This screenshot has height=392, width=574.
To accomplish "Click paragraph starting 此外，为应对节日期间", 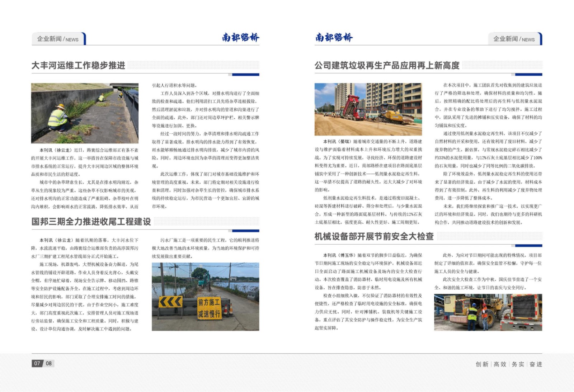I will 488,263.
